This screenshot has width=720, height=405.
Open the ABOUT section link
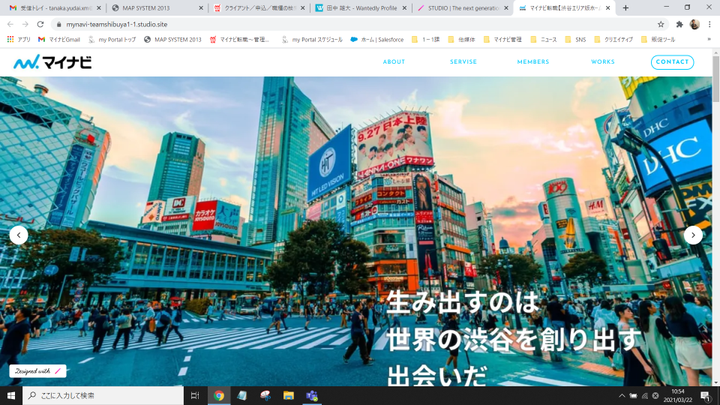pyautogui.click(x=394, y=62)
